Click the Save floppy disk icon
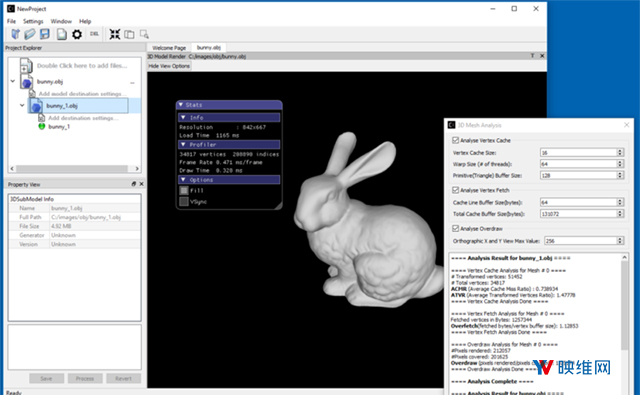The image size is (640, 395). [44, 34]
